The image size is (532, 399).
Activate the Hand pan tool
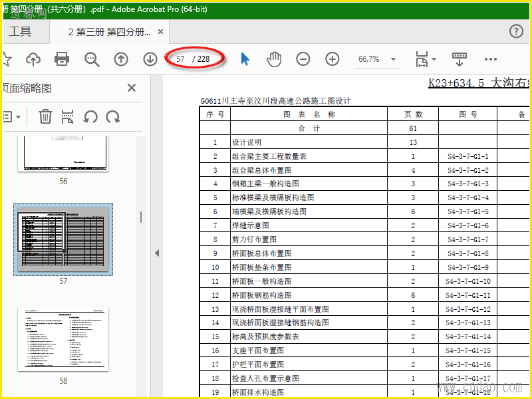point(274,59)
